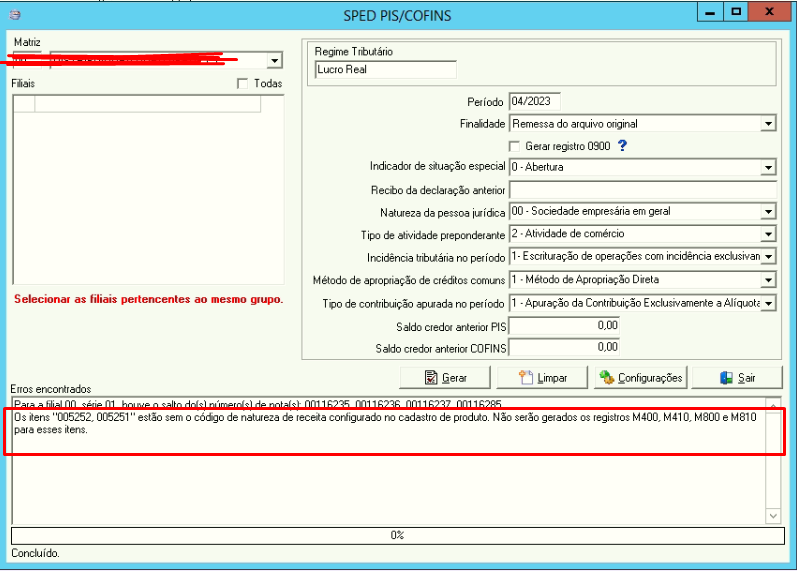Maximize the SPED PIS/COFINS window
The image size is (797, 571).
(x=735, y=12)
